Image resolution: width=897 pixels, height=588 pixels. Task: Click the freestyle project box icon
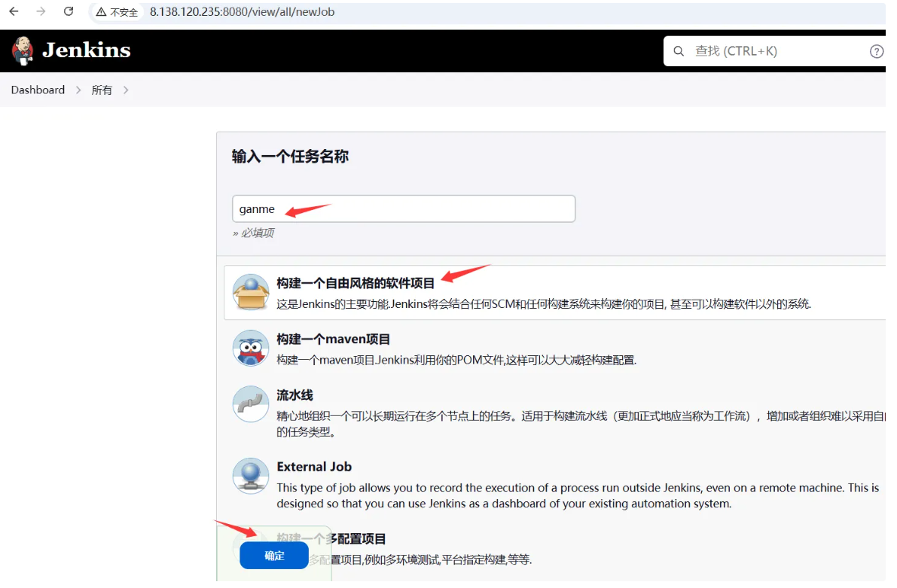pyautogui.click(x=251, y=292)
